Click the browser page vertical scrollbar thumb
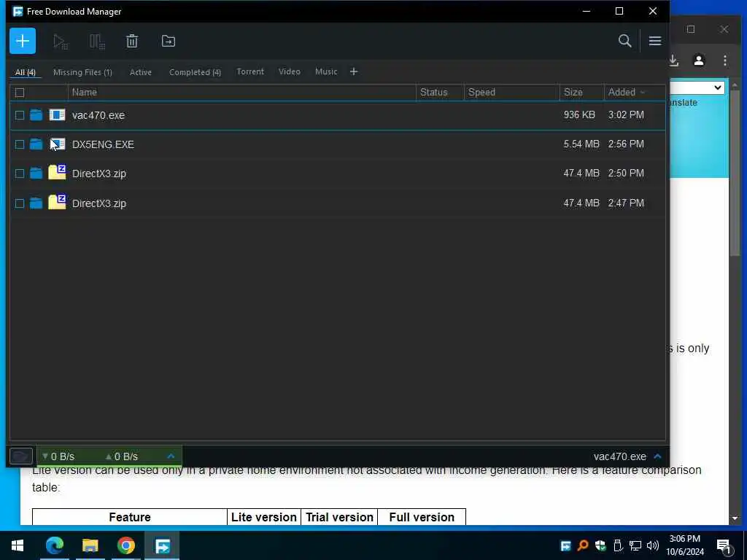The image size is (747, 560). (735, 173)
